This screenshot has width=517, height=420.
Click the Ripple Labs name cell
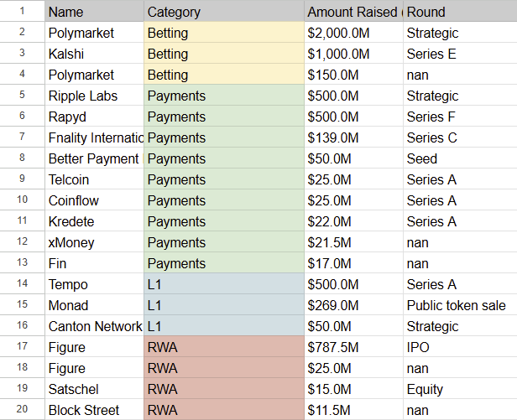(94, 96)
